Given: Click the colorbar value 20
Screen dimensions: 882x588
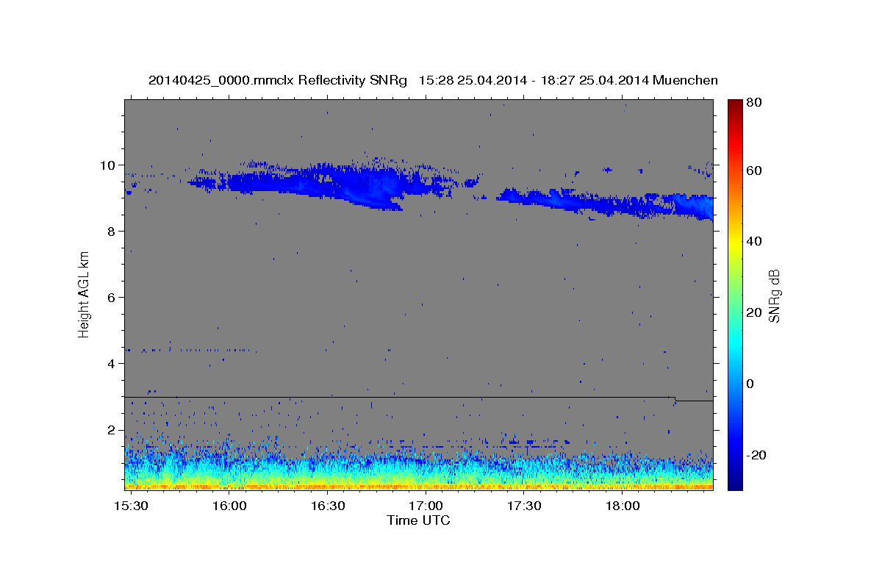Looking at the screenshot, I should coord(754,312).
